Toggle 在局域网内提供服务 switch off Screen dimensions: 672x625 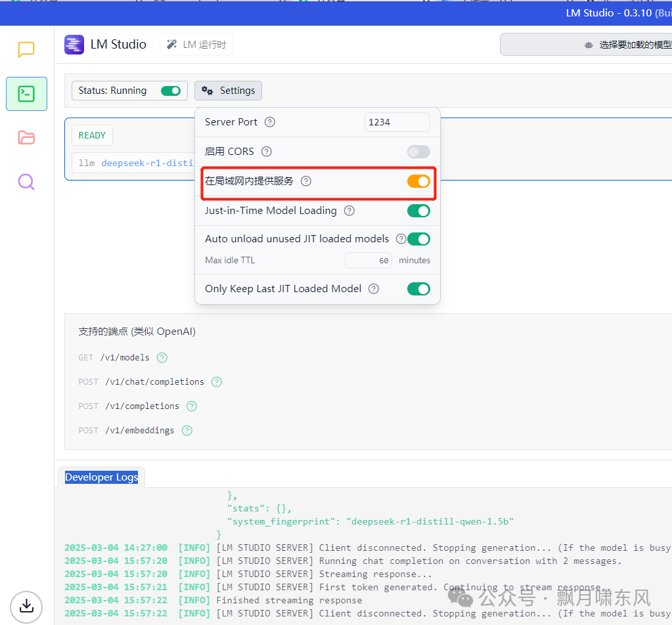click(418, 181)
